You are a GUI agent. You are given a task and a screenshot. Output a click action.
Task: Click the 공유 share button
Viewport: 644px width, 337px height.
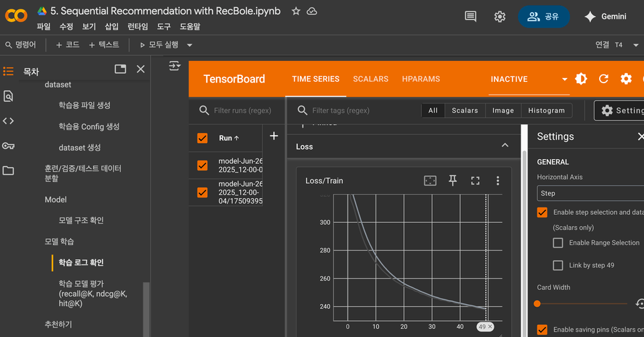[x=543, y=16]
